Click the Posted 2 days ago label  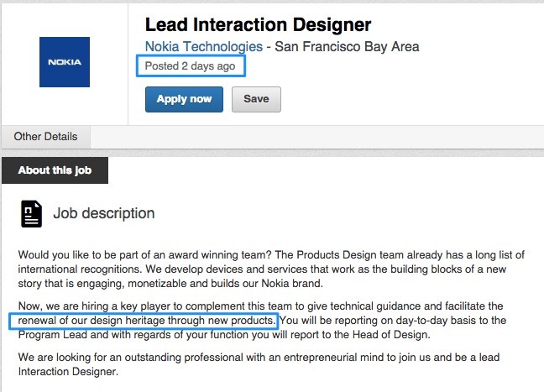(x=191, y=65)
